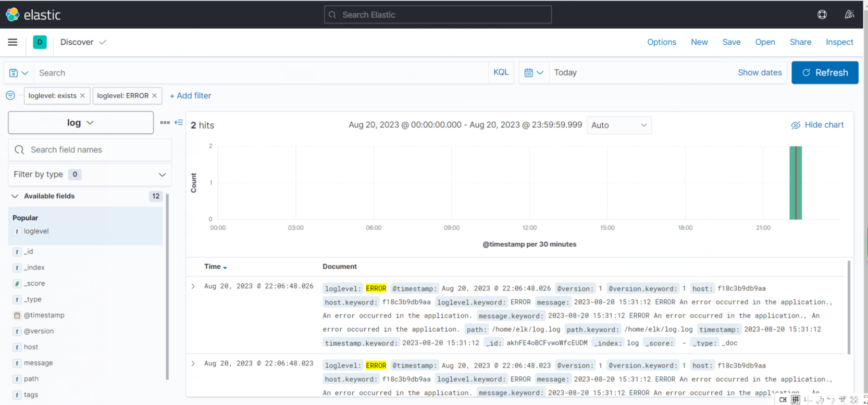Click the Elastic logo
Screen dimensions: 868x405
tap(33, 15)
